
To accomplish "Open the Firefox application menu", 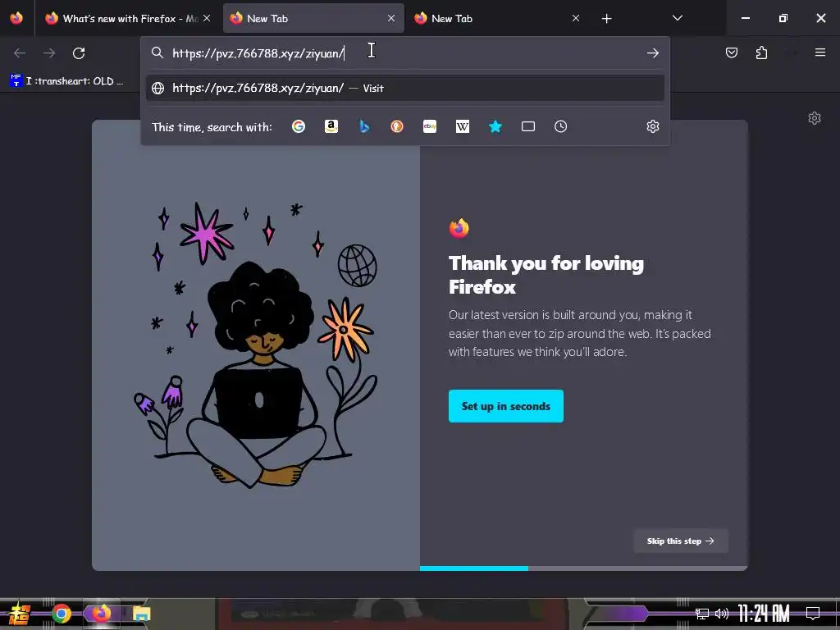I will point(820,52).
